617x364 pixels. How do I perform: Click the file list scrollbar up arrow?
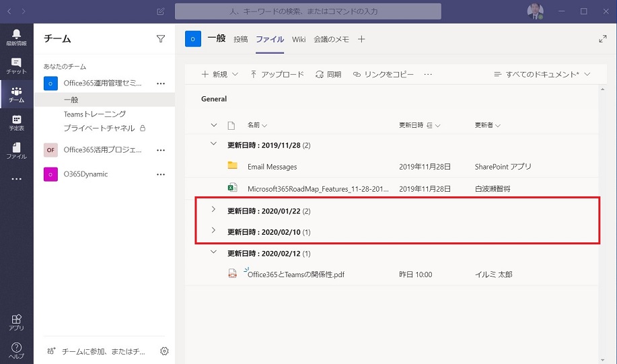602,89
